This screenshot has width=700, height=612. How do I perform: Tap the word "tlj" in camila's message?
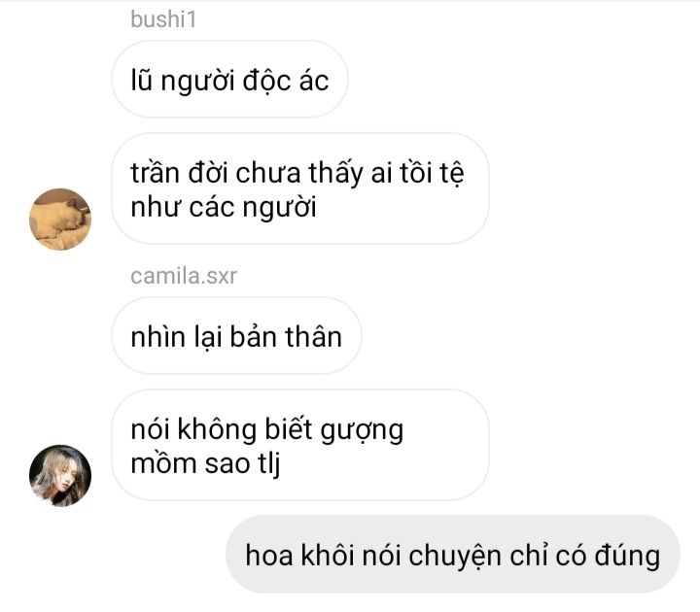click(x=269, y=464)
